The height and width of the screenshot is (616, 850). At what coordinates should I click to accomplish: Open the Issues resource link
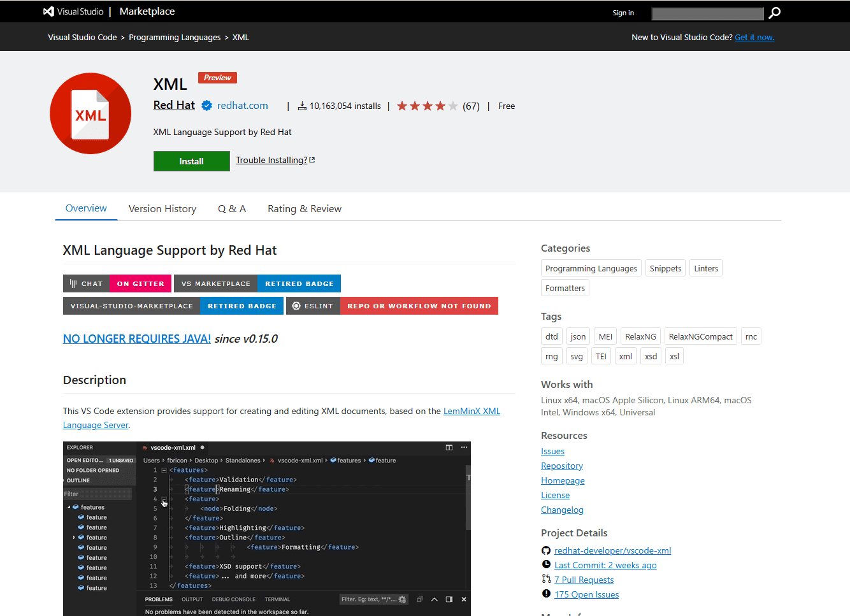click(x=552, y=451)
